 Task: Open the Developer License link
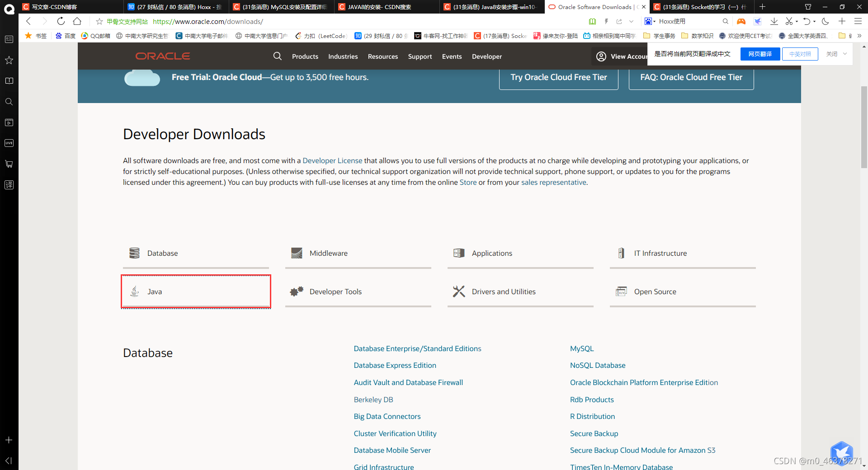pos(332,160)
